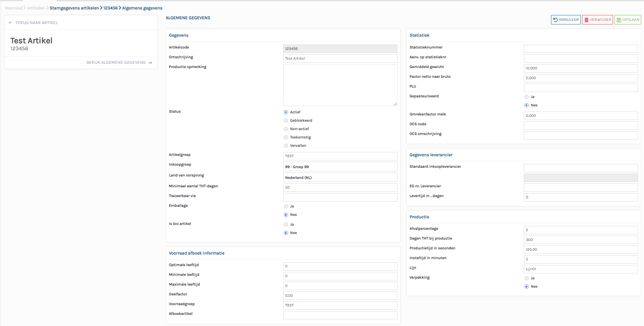The image size is (644, 326).
Task: Click the back arrow beside Terug naar artikel
Action: tap(11, 23)
